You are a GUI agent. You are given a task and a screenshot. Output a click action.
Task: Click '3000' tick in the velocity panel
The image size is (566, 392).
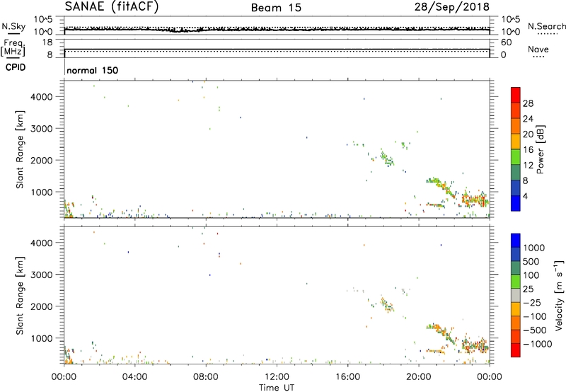coord(42,275)
